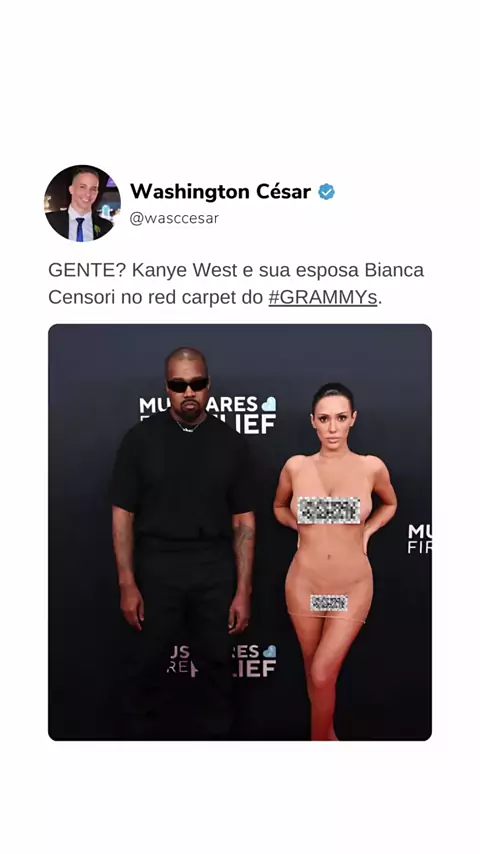Click the heart icon in upper backdrop logo
The width and height of the screenshot is (480, 854).
click(269, 404)
